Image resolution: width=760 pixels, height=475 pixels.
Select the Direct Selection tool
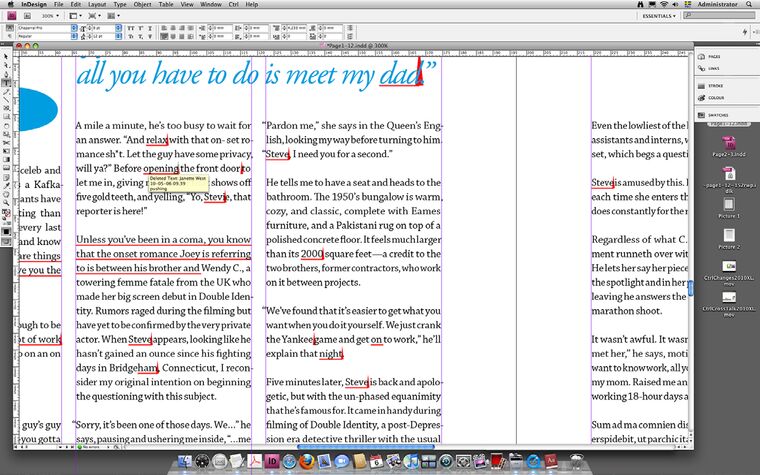(x=6, y=65)
